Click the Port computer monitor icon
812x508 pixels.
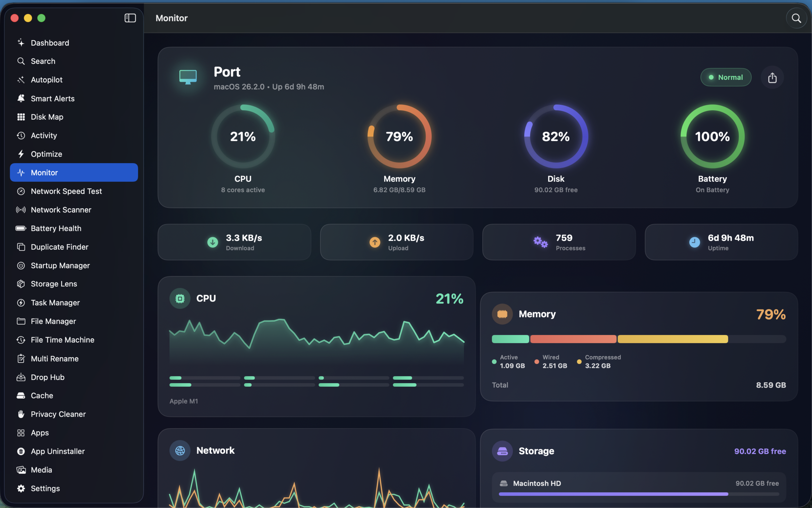[188, 77]
